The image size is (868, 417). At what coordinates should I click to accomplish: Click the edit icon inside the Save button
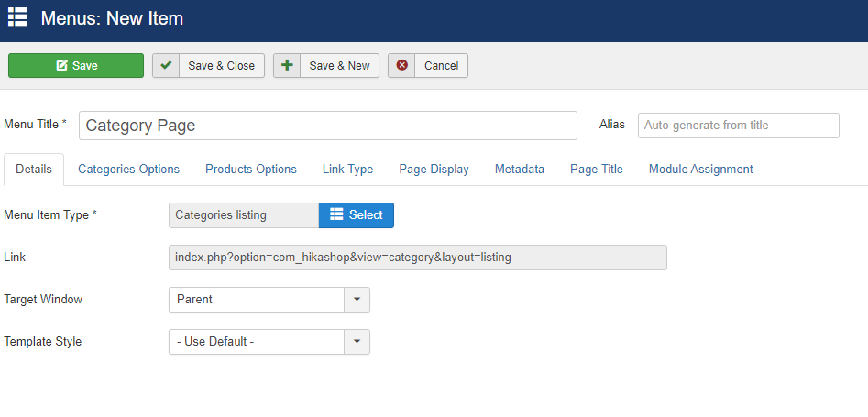click(62, 65)
